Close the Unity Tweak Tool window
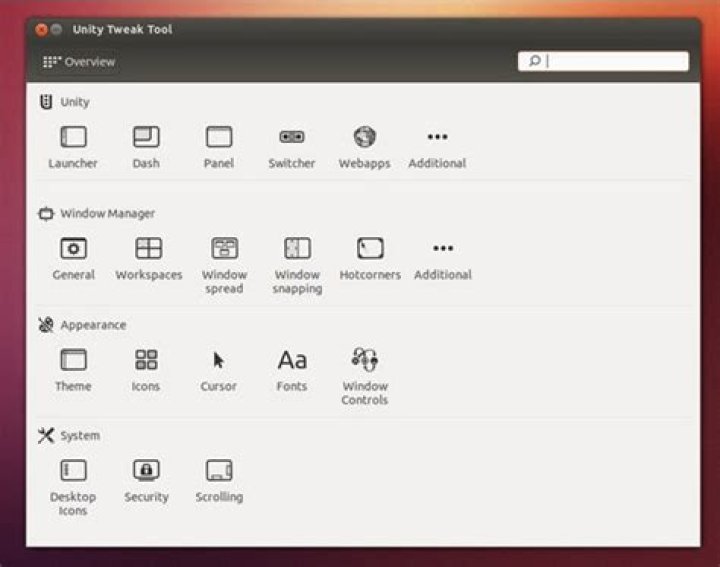The width and height of the screenshot is (720, 567). click(x=41, y=30)
